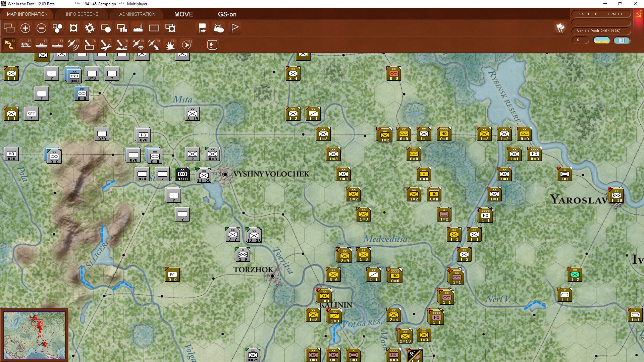Click the up-arrow box icon
This screenshot has height=362, width=644.
pyautogui.click(x=212, y=45)
